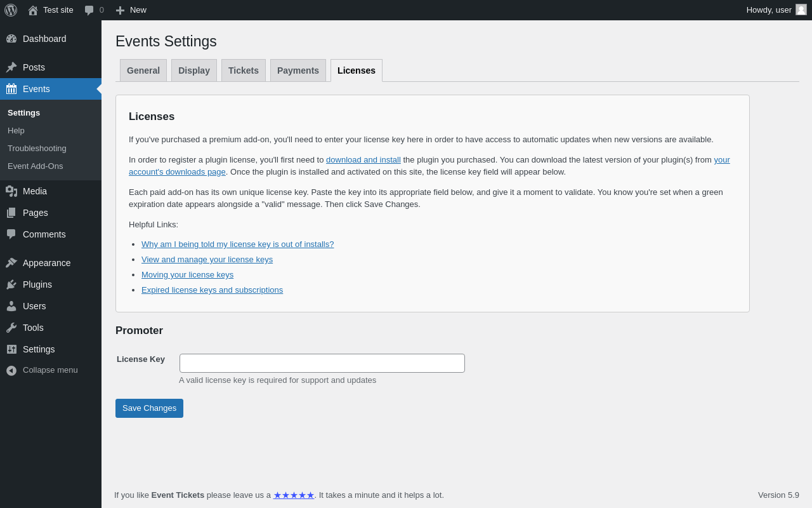Open Media via its camera icon
812x508 pixels.
[11, 191]
